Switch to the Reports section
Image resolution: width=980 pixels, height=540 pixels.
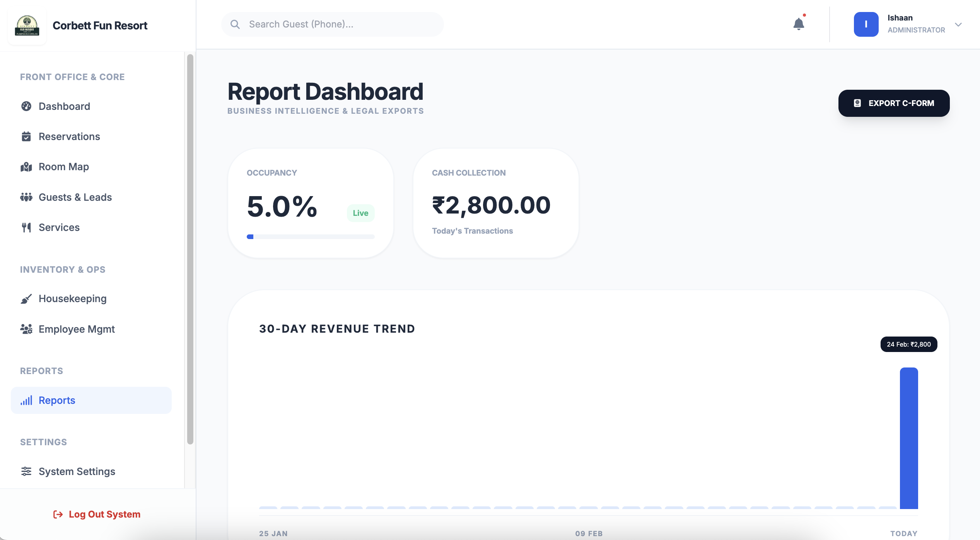tap(56, 400)
